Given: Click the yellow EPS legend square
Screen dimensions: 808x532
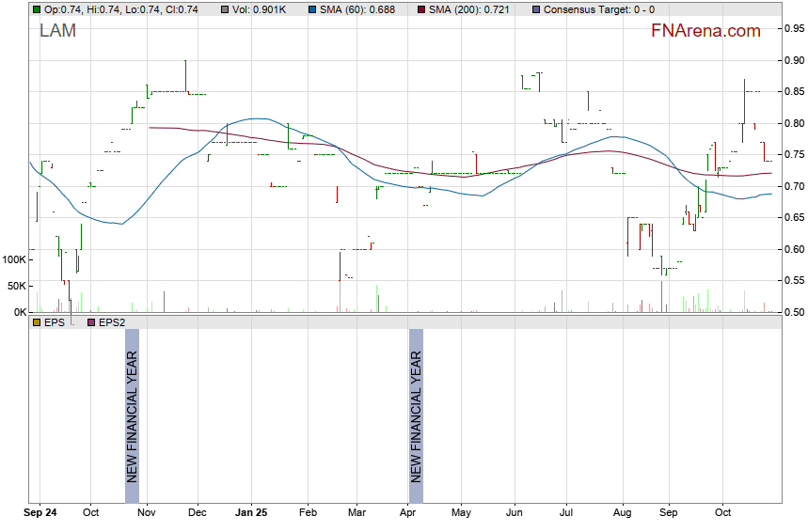Looking at the screenshot, I should pos(37,322).
